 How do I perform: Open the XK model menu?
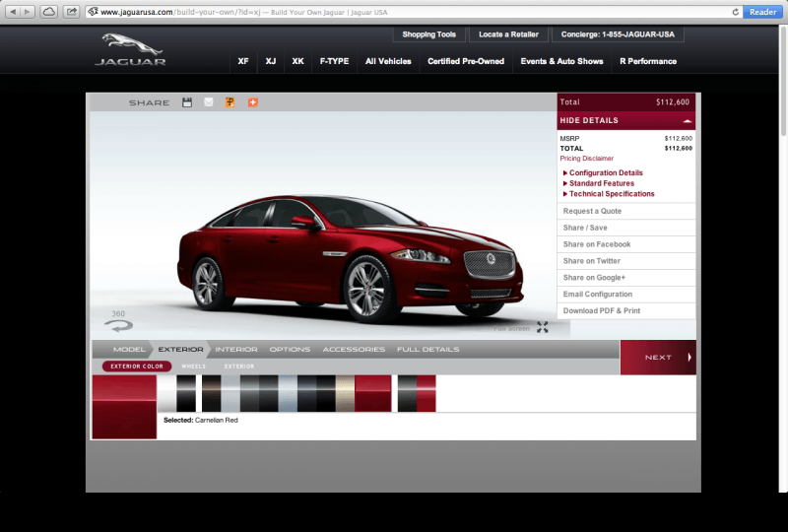[x=297, y=61]
